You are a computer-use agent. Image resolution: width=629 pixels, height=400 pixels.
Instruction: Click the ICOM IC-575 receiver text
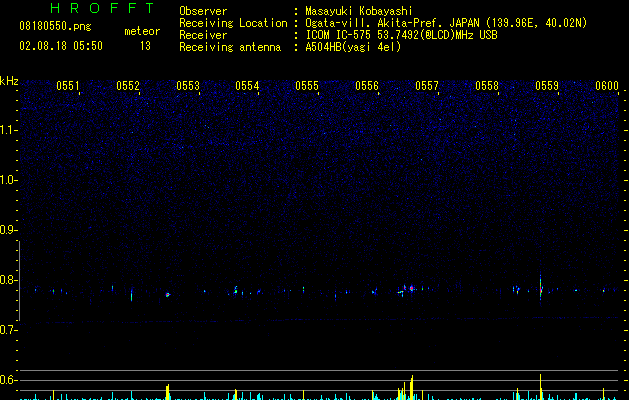pyautogui.click(x=401, y=35)
